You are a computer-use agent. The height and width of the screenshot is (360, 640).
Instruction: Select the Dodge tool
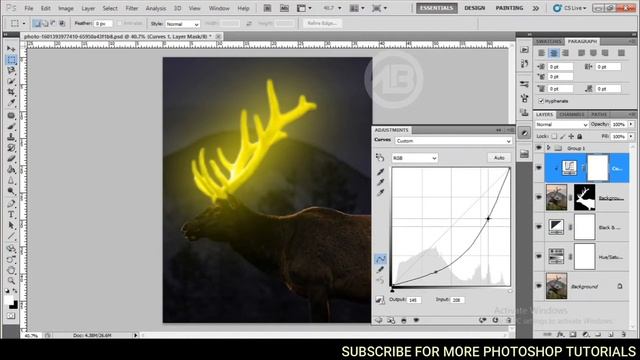(x=11, y=191)
